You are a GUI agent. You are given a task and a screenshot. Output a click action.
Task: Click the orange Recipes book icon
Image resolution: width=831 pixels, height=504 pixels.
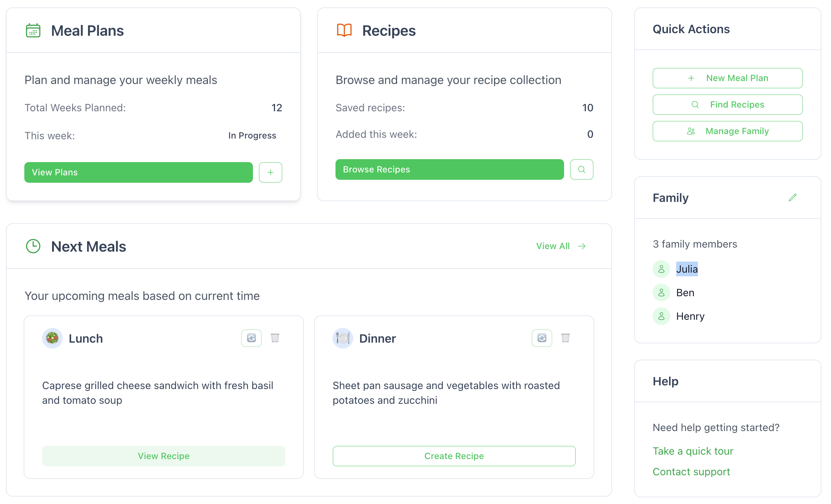(x=344, y=31)
